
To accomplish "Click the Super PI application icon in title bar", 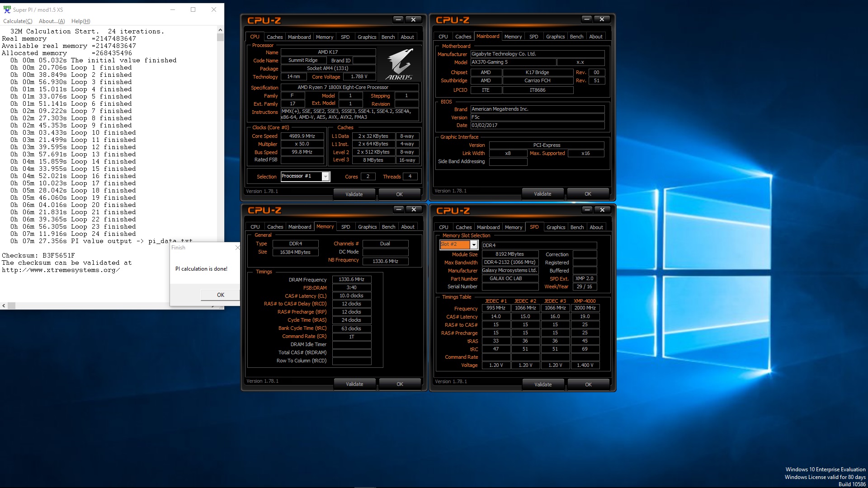I will point(7,9).
